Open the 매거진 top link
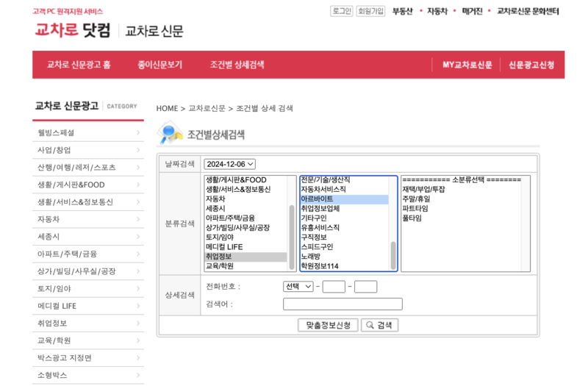Viewport: 588px width, 386px height. point(472,11)
